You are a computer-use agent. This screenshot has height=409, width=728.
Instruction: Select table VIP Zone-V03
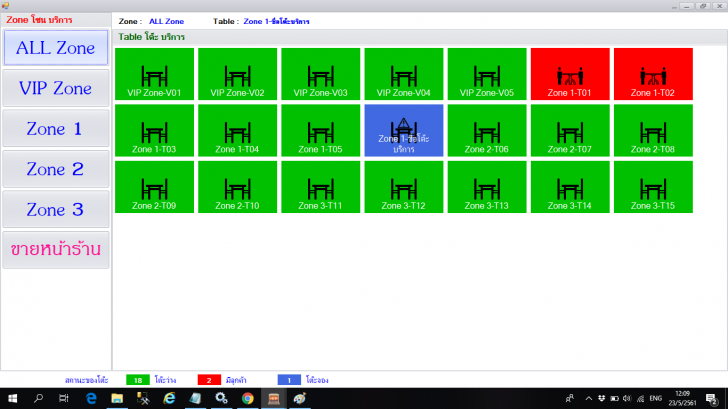click(x=320, y=74)
